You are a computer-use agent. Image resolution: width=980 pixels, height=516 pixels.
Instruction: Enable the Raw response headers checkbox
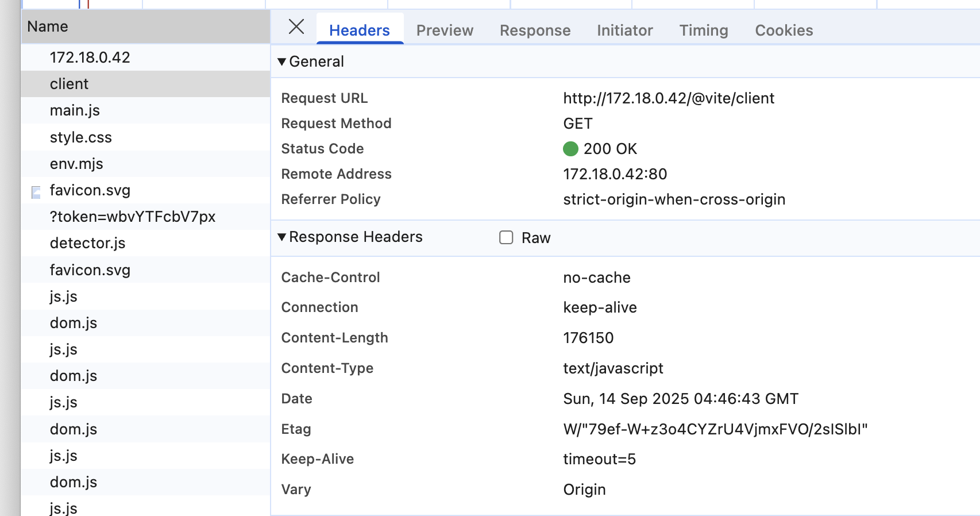tap(506, 237)
